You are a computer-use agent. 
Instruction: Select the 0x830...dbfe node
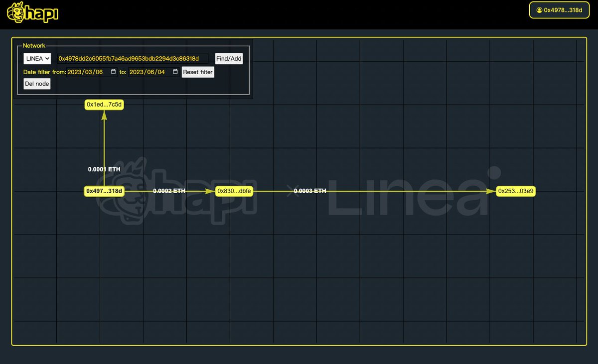pos(234,191)
